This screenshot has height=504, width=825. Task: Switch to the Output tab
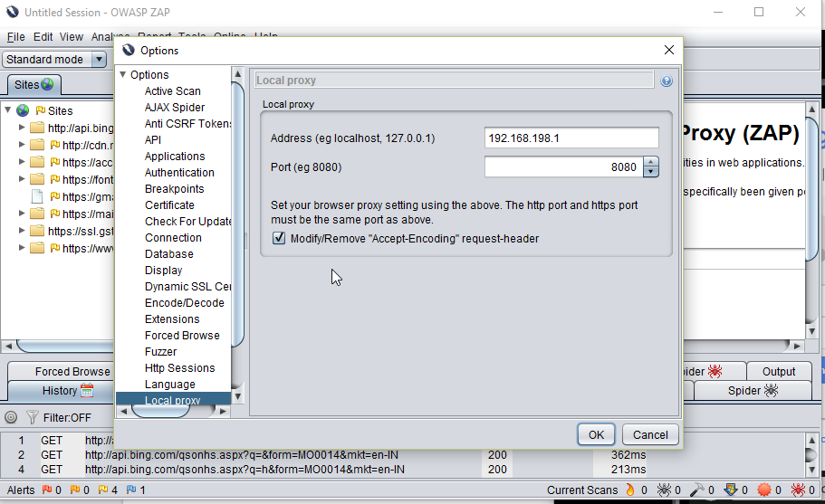click(779, 371)
